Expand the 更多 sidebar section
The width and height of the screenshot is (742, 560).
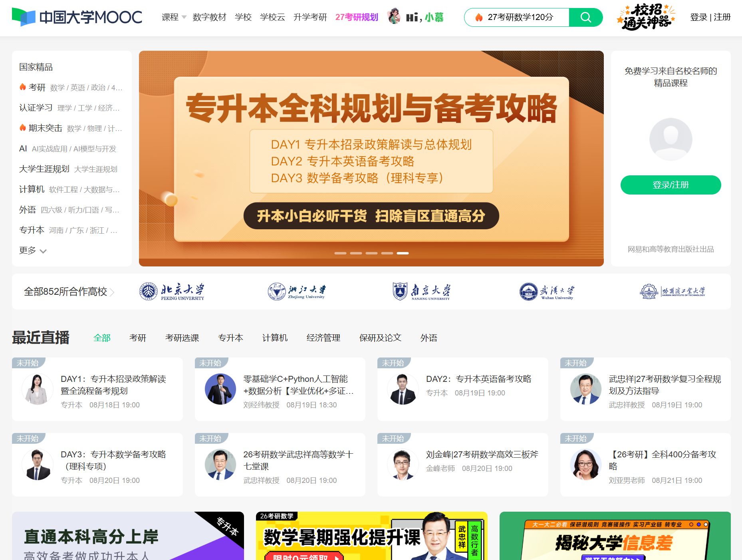33,251
